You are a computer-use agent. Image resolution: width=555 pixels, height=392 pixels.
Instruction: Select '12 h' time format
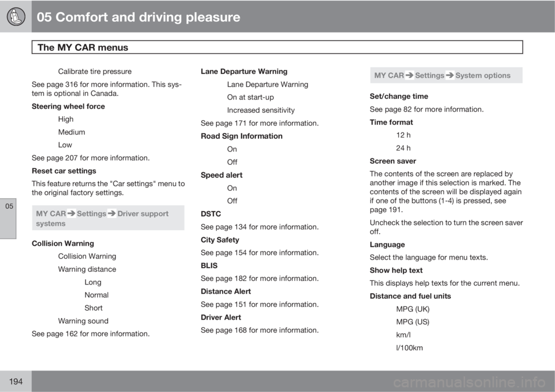point(403,135)
